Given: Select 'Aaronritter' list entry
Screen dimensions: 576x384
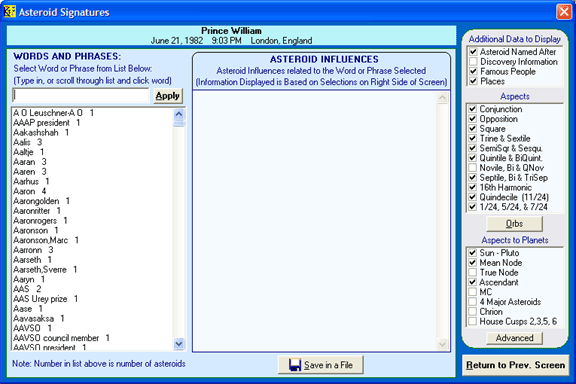Looking at the screenshot, I should point(92,211).
